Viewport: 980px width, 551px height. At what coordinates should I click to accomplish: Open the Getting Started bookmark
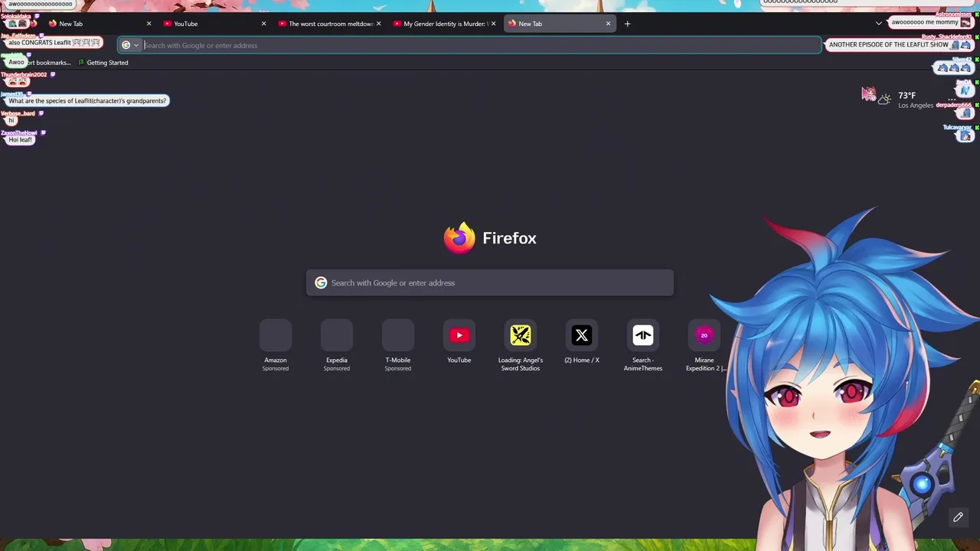click(103, 63)
